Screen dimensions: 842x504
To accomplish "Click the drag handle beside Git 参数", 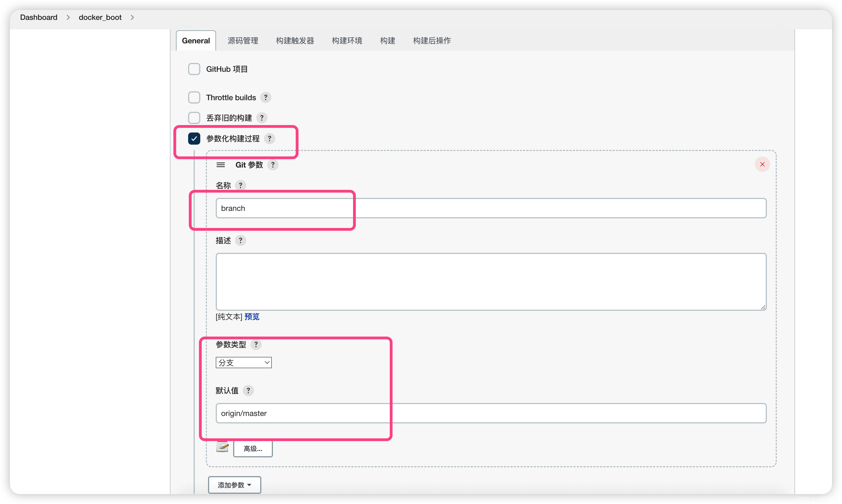I will click(221, 165).
